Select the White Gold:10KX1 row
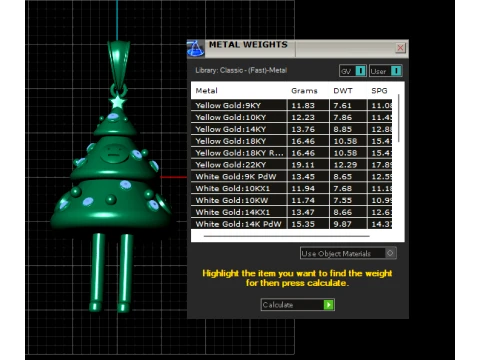The image size is (480, 360). click(x=292, y=188)
